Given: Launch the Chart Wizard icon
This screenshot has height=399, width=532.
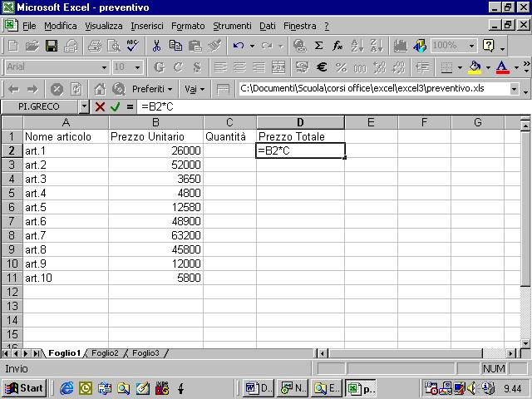Looking at the screenshot, I should [x=401, y=46].
